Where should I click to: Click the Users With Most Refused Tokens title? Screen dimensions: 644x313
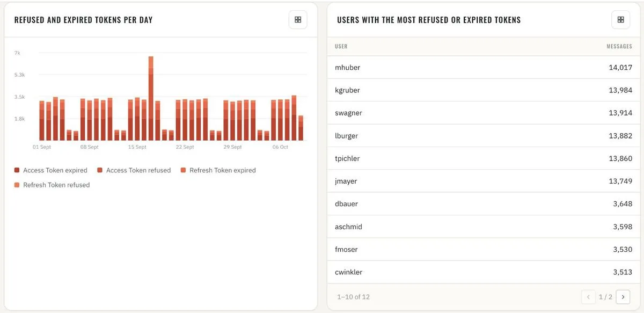(429, 20)
